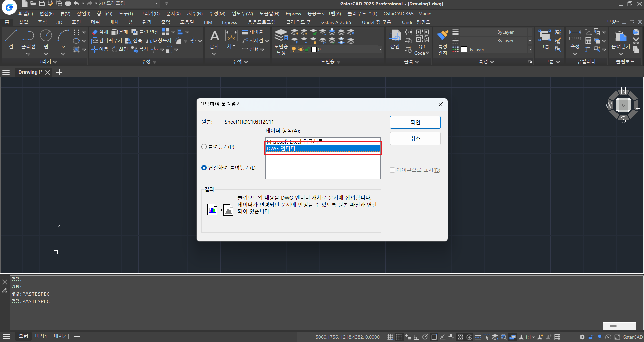Switch to the 삽입 ribbon tab
The width and height of the screenshot is (644, 342).
pyautogui.click(x=23, y=22)
